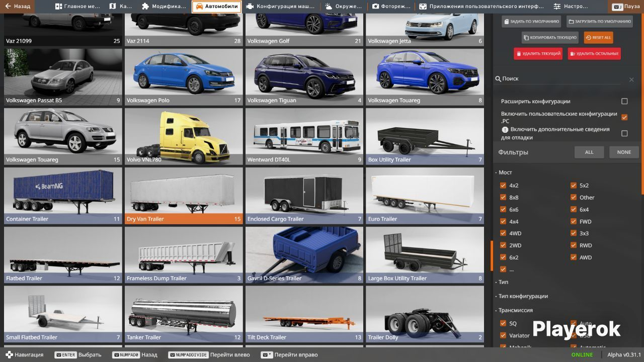This screenshot has width=644, height=362.
Task: Uncheck the FWD filter checkbox
Action: coord(574,222)
